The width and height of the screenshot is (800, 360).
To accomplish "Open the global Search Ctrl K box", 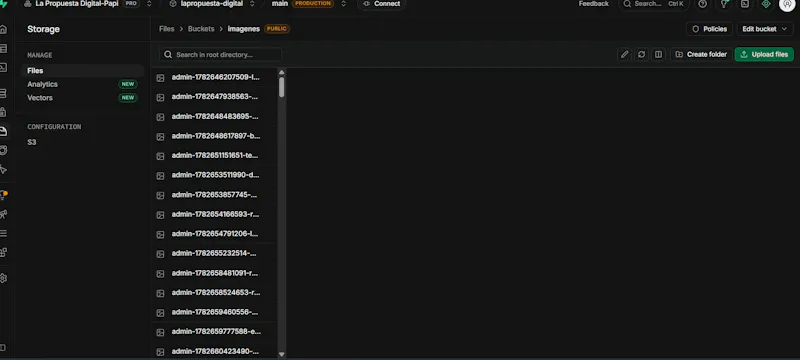I will pos(654,4).
